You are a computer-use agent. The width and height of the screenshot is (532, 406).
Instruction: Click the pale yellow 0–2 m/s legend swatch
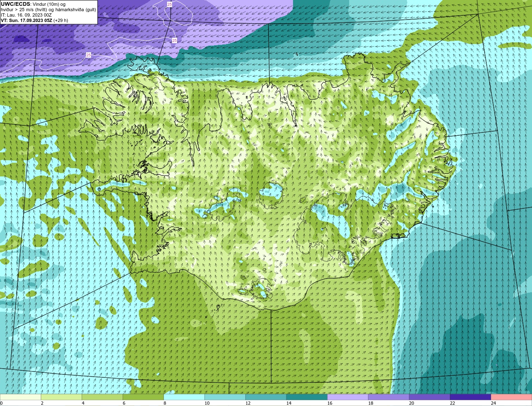pos(20,397)
